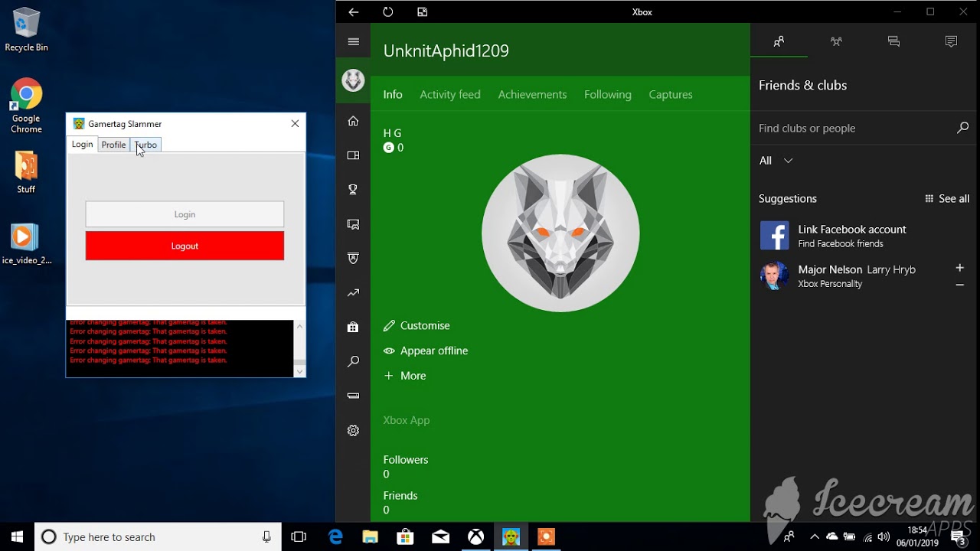
Task: Select Login tab in Gamertag Slammer
Action: click(x=82, y=145)
